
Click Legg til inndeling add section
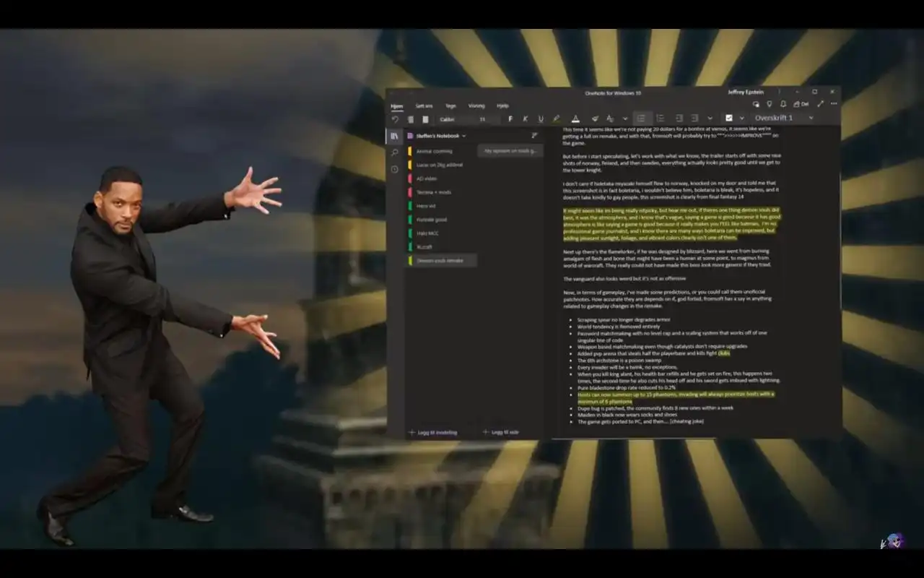point(433,433)
